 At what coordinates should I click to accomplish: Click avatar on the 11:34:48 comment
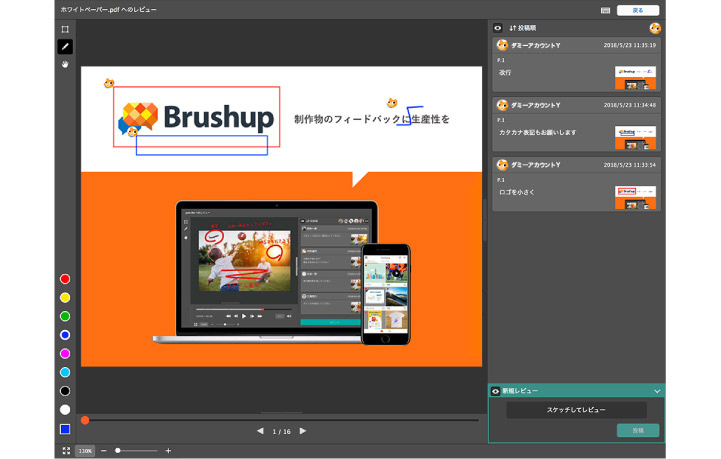pyautogui.click(x=502, y=105)
